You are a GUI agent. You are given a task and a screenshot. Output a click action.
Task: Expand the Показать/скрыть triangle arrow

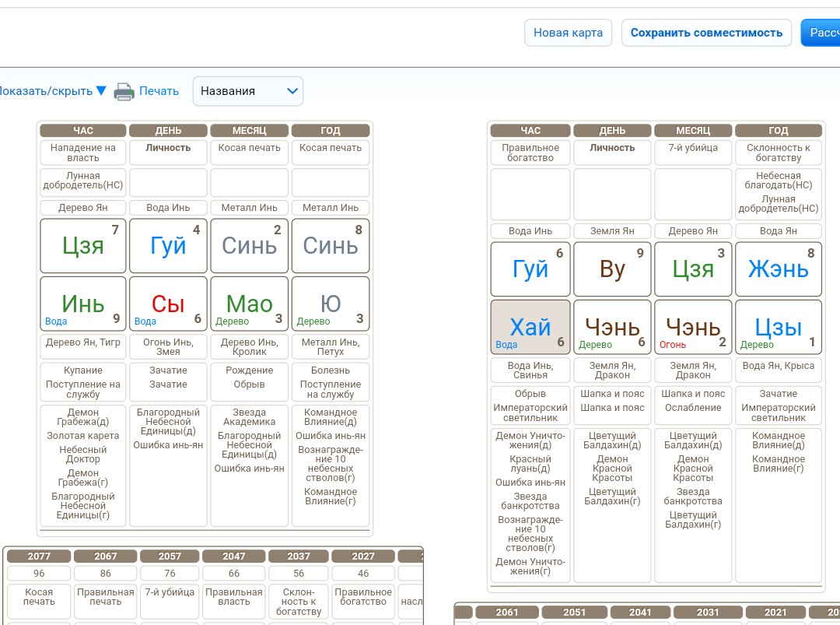coord(101,91)
